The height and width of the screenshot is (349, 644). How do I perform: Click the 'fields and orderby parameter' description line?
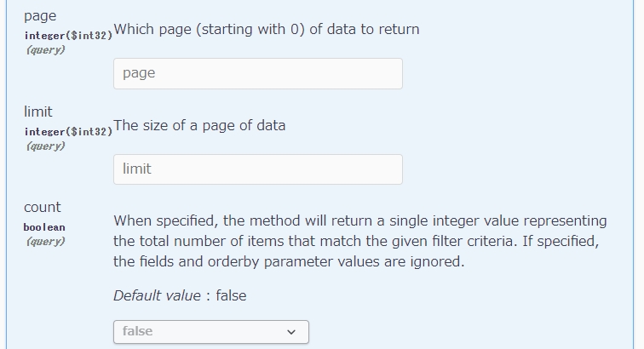click(289, 261)
